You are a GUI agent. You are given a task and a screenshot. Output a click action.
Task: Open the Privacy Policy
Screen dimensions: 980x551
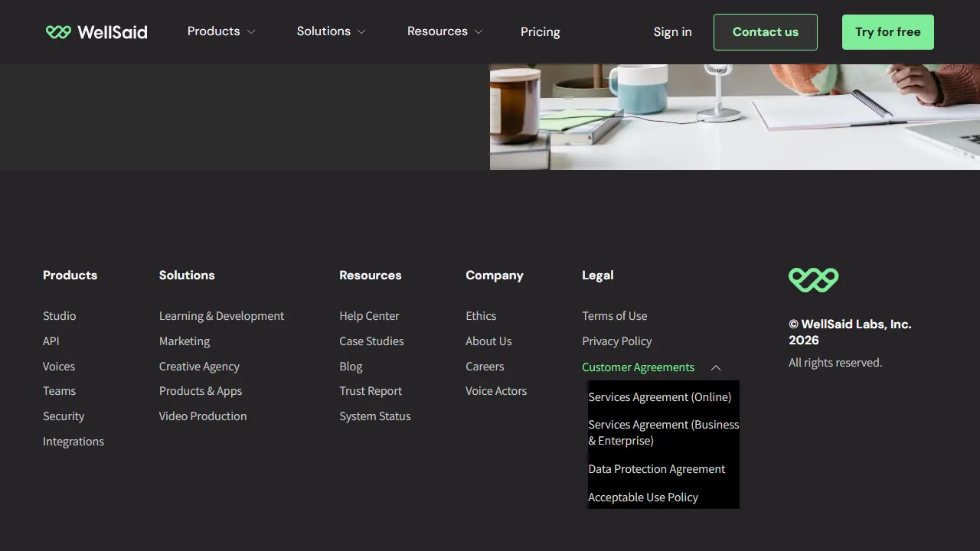tap(617, 341)
